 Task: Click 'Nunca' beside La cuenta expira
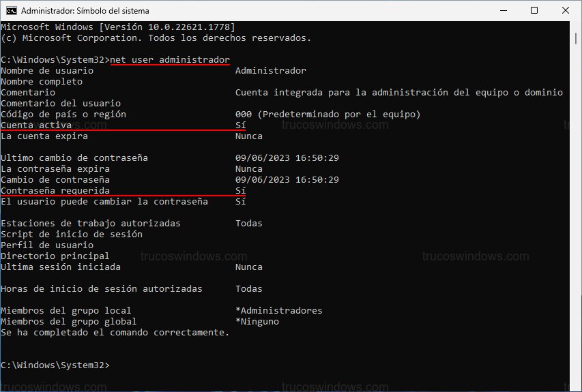click(x=248, y=136)
